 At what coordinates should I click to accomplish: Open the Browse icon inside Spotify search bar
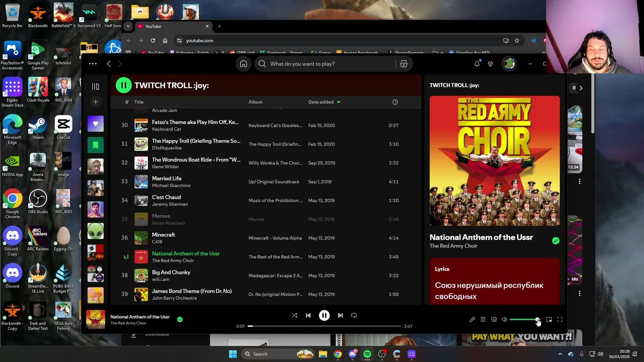pyautogui.click(x=404, y=64)
